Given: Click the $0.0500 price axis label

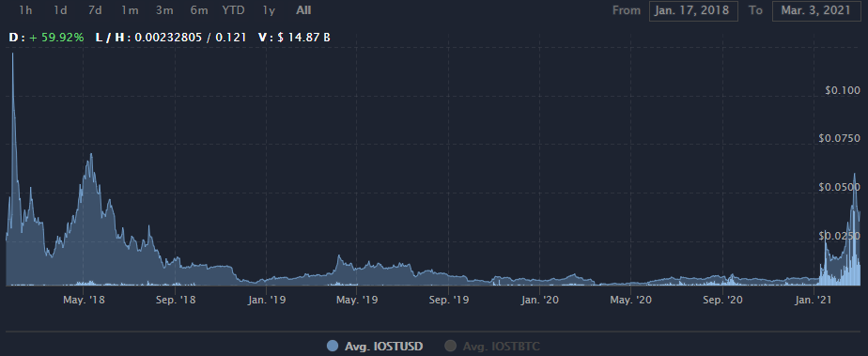Looking at the screenshot, I should [x=840, y=187].
